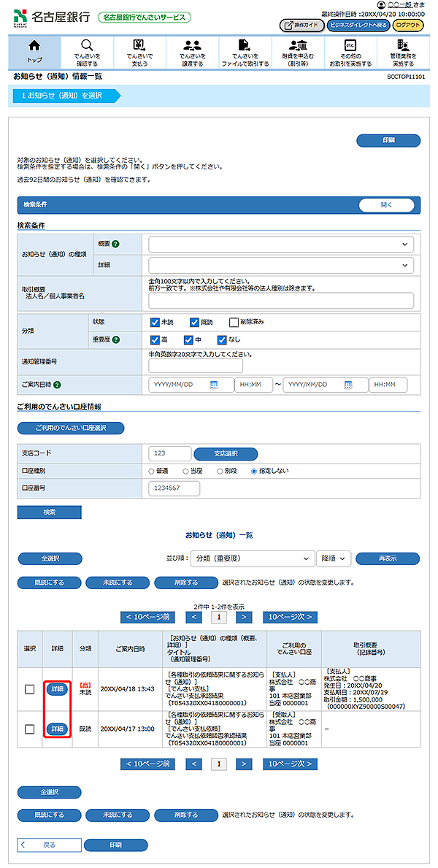Open the でんさいを確認する magnifier icon
Viewport: 438px width, 868px height.
tap(87, 46)
